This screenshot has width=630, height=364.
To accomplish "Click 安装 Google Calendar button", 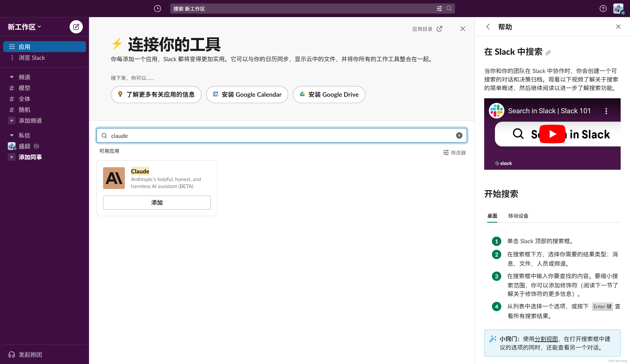I will click(247, 94).
